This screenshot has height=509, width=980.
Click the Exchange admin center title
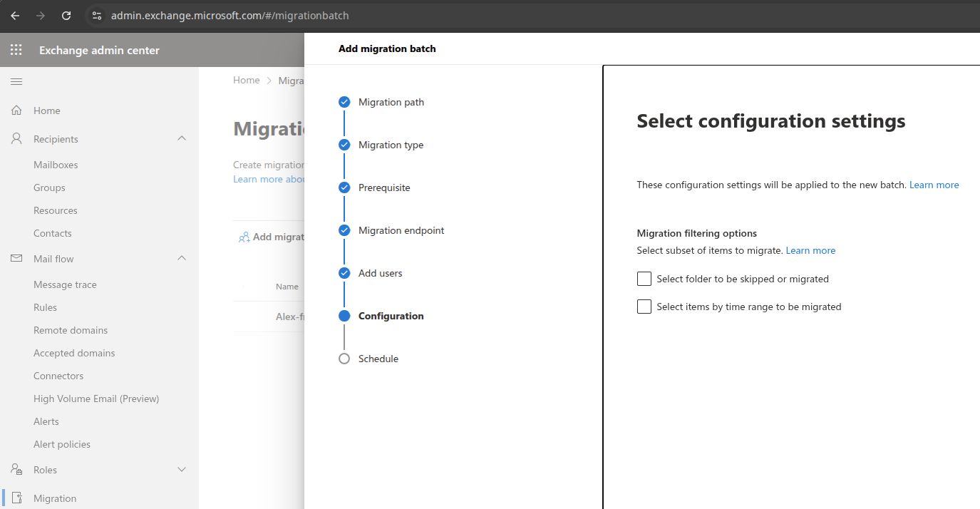point(99,50)
